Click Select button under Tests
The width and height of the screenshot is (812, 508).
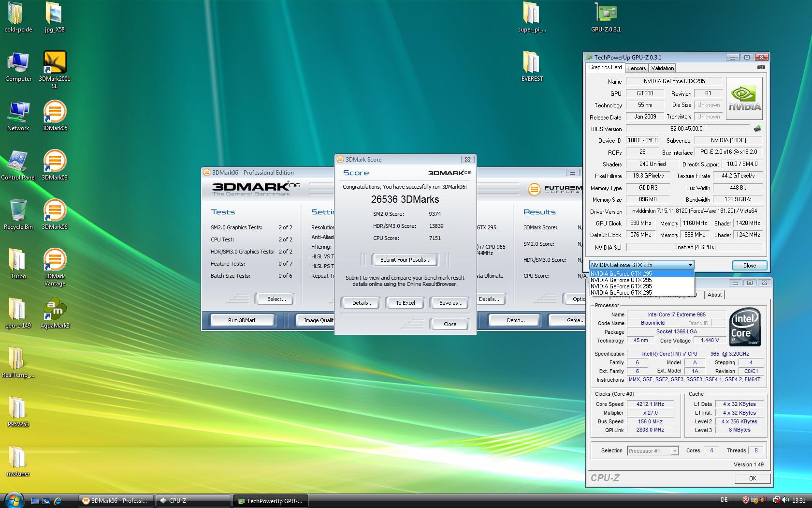[x=276, y=299]
